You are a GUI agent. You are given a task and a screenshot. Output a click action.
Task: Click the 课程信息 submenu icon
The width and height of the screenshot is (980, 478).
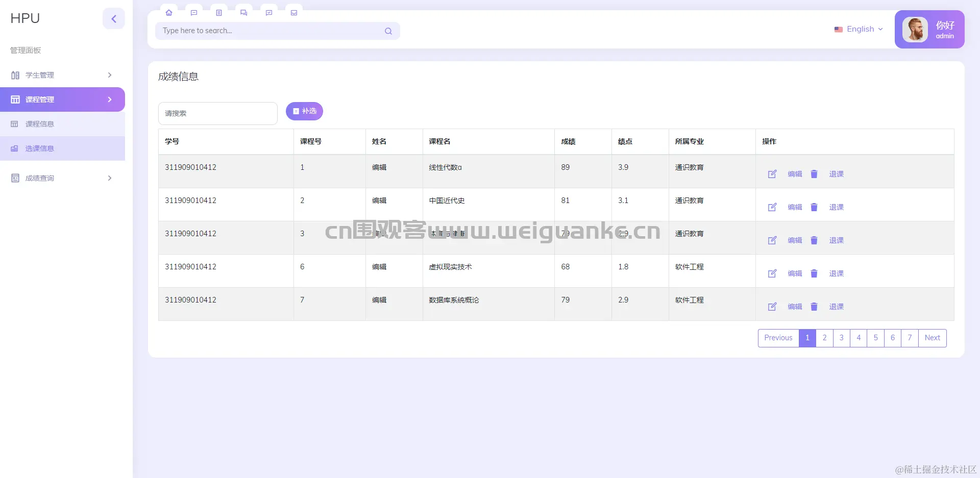tap(14, 124)
